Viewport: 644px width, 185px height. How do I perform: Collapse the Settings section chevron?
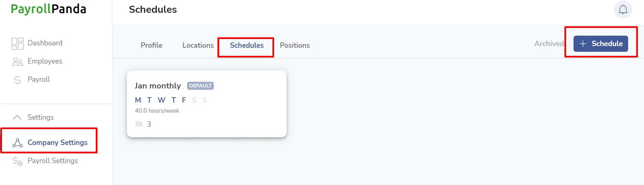pos(17,117)
